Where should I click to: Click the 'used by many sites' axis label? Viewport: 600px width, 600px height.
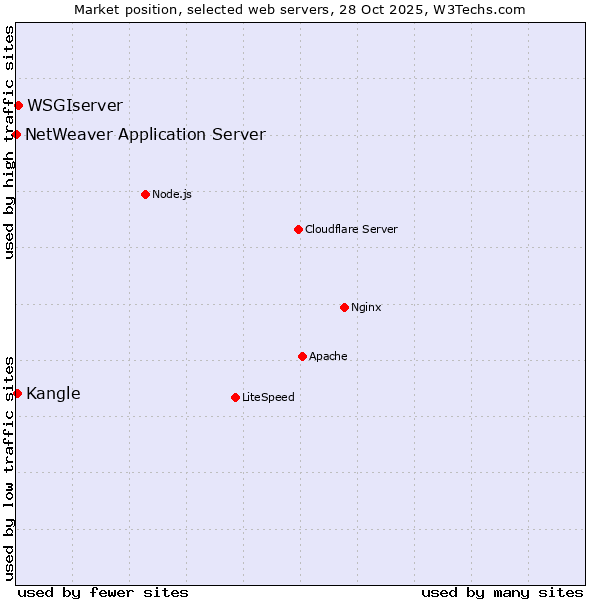pyautogui.click(x=502, y=592)
